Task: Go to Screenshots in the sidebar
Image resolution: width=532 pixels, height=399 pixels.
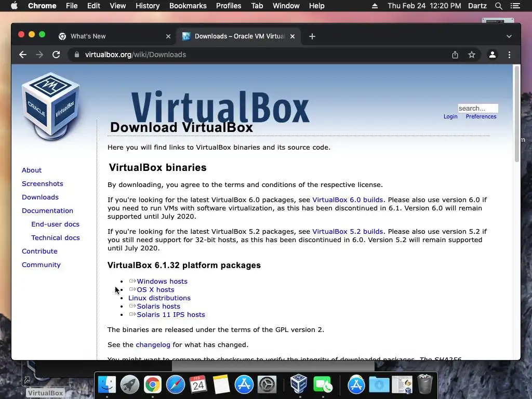Action: pos(43,183)
